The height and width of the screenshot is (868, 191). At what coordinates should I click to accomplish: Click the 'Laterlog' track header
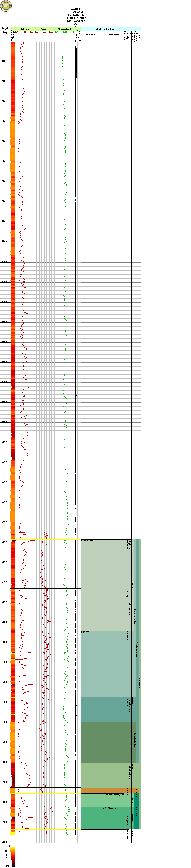(x=45, y=29)
